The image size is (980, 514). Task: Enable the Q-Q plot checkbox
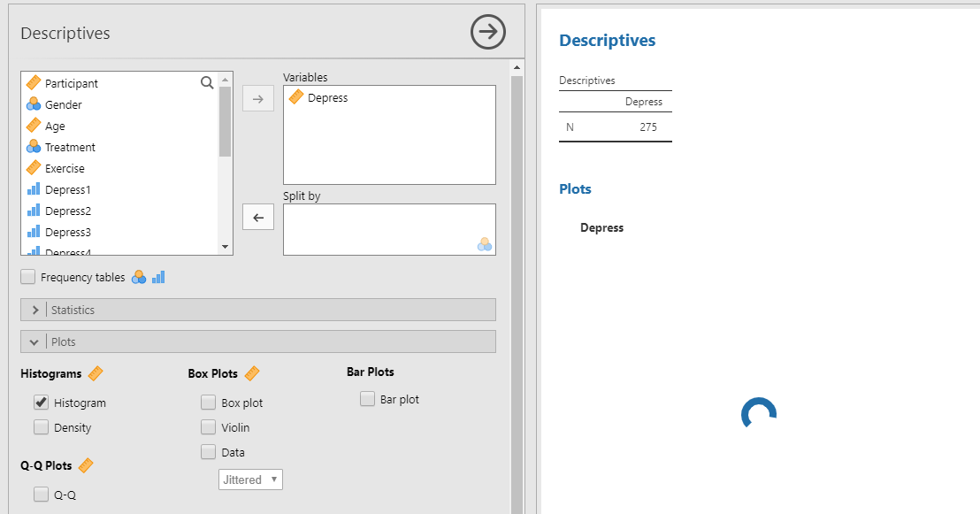[42, 495]
